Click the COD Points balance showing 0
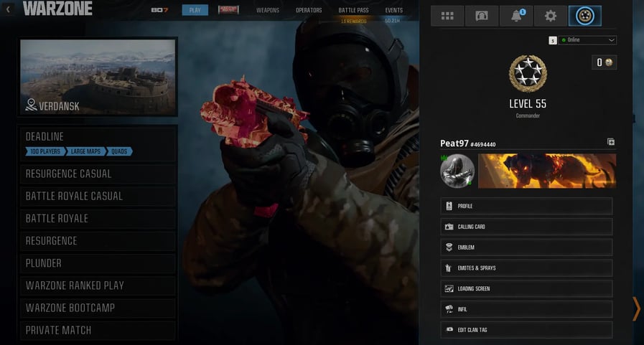The height and width of the screenshot is (345, 644). 605,62
